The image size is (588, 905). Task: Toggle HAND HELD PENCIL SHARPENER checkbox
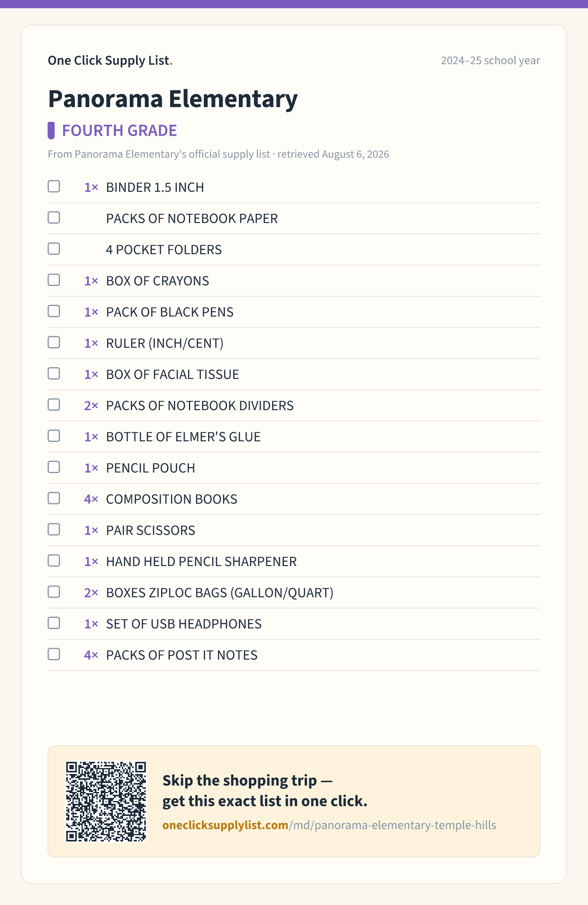point(54,561)
